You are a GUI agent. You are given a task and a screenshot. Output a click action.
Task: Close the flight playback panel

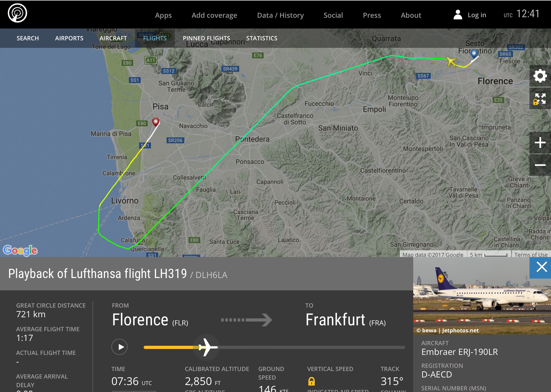pyautogui.click(x=541, y=267)
